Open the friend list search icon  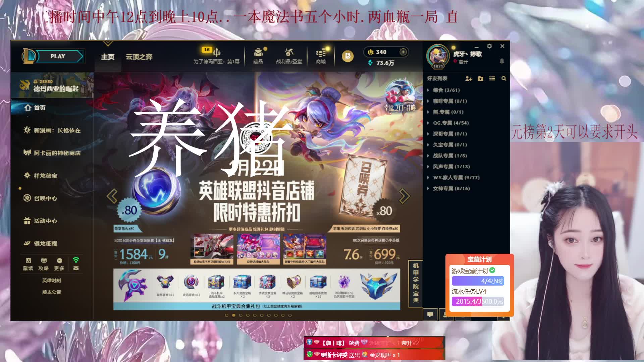(503, 78)
